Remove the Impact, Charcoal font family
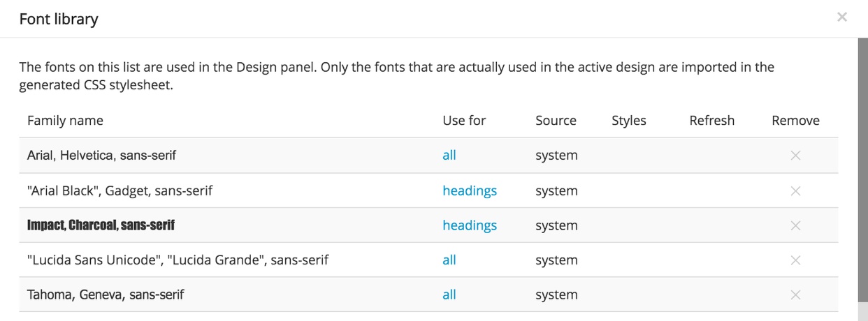This screenshot has height=321, width=868. [795, 225]
